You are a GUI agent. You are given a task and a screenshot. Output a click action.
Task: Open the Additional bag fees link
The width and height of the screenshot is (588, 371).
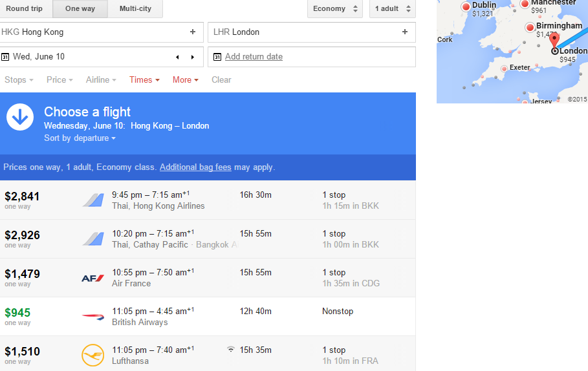click(195, 167)
